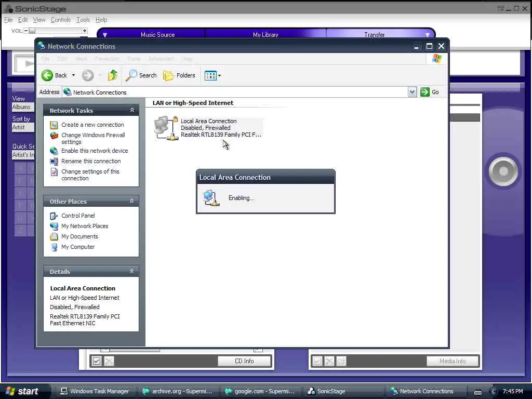This screenshot has width=532, height=399.
Task: Switch to Windows Task Manager taskbar item
Action: click(95, 391)
